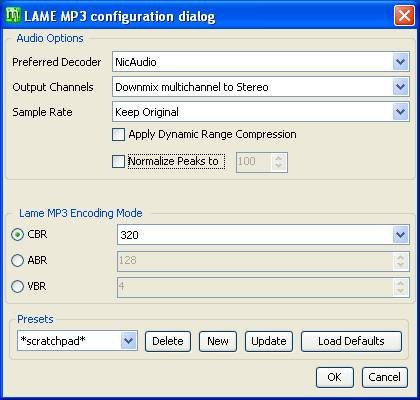Decrease Normalize Peaks value with down arrow
The height and width of the screenshot is (400, 420).
click(x=279, y=166)
